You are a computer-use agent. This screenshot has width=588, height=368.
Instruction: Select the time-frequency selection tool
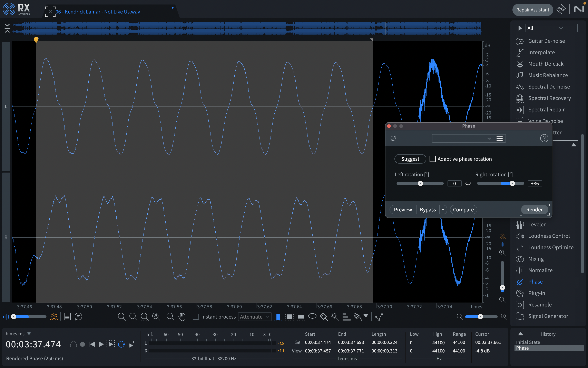coord(289,317)
